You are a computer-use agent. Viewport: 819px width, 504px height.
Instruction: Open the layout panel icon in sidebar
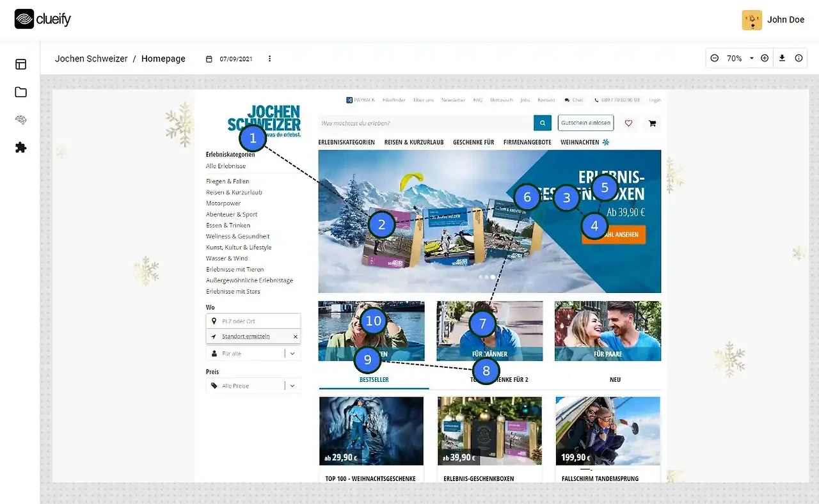click(x=20, y=64)
